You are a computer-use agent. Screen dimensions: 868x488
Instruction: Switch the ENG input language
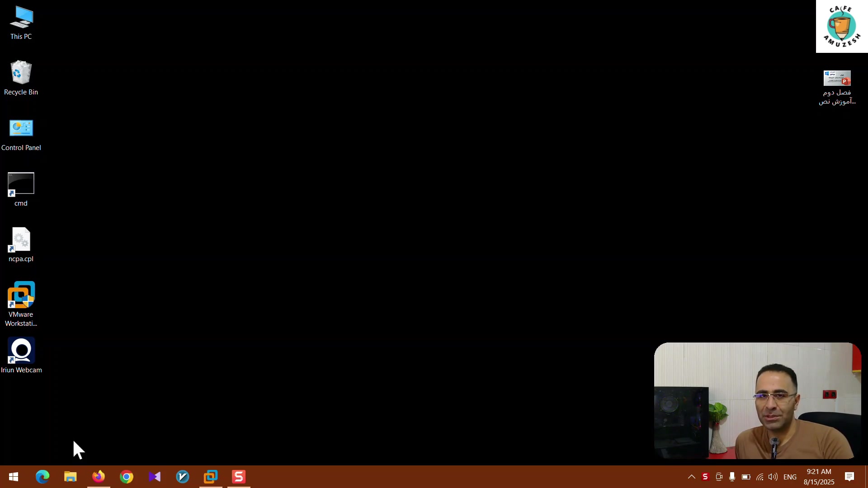pos(790,477)
